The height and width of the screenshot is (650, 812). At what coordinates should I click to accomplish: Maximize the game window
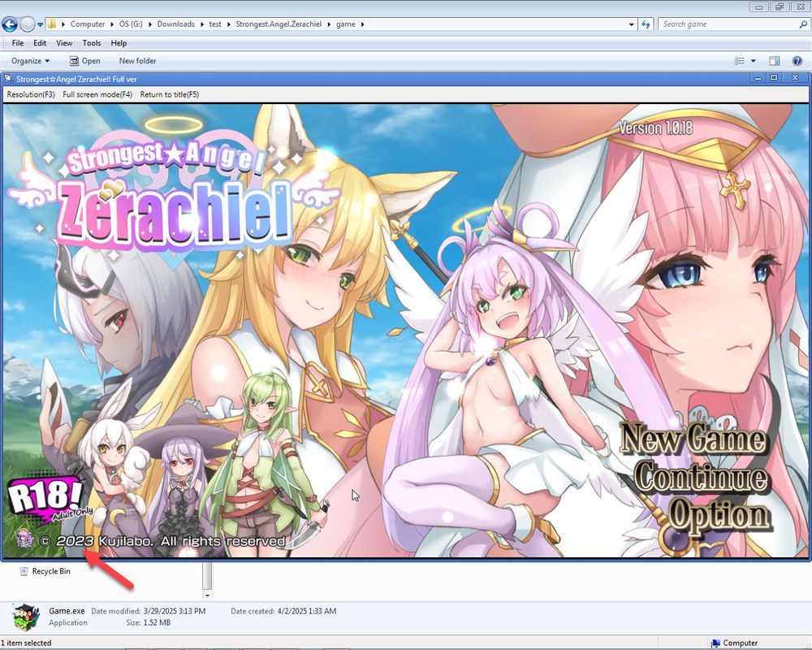(x=774, y=78)
